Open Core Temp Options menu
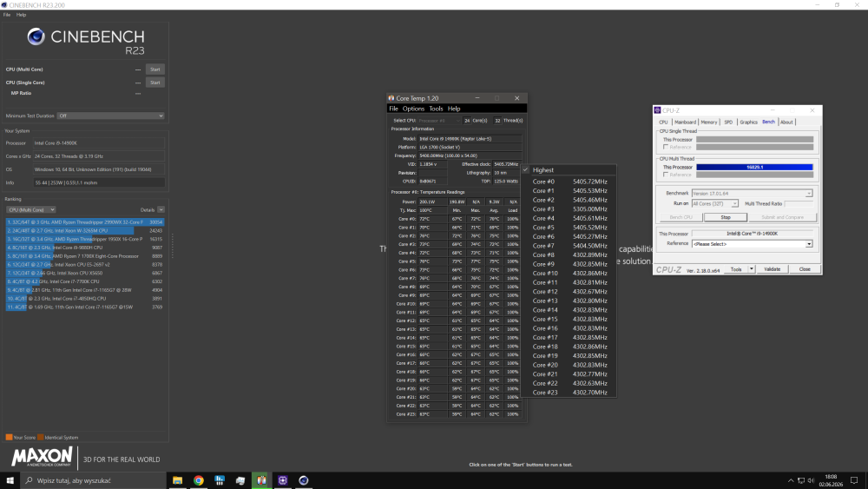This screenshot has width=868, height=489. click(413, 109)
